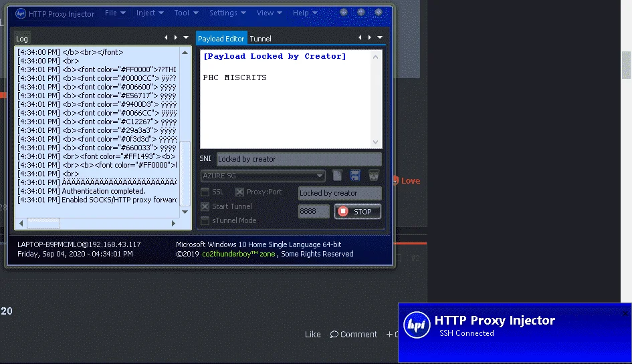Save config using the floppy disk icon
The image size is (632, 364).
coord(355,176)
